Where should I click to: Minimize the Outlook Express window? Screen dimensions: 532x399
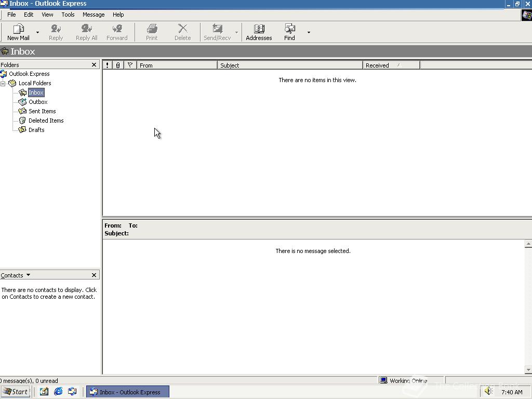(x=508, y=4)
